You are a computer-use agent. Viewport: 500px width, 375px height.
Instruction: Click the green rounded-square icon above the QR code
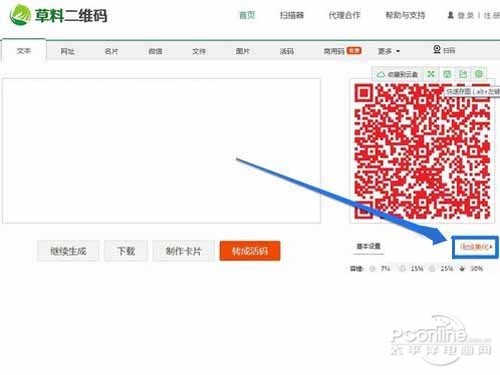click(447, 74)
